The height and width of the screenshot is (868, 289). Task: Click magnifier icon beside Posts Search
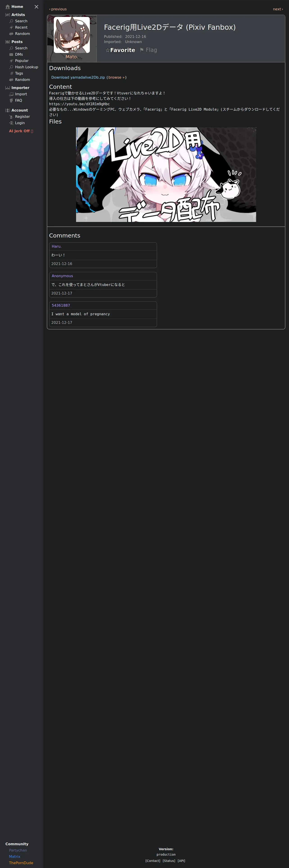click(x=11, y=48)
